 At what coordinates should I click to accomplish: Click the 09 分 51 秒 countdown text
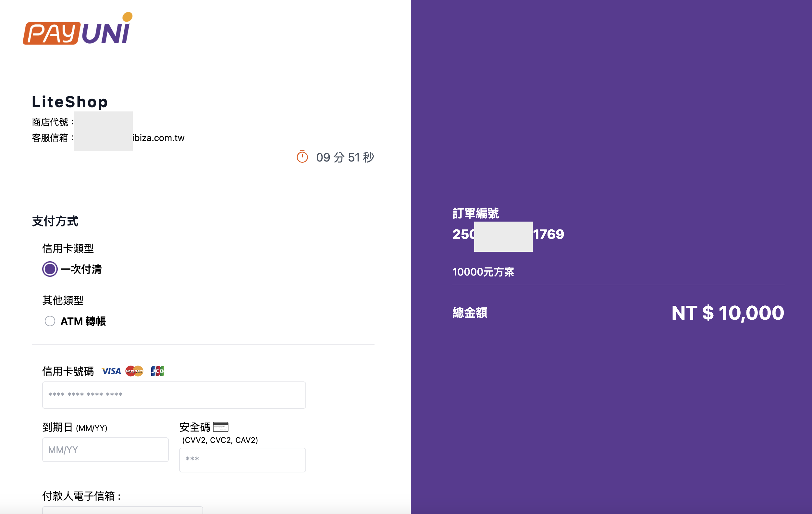coord(345,157)
